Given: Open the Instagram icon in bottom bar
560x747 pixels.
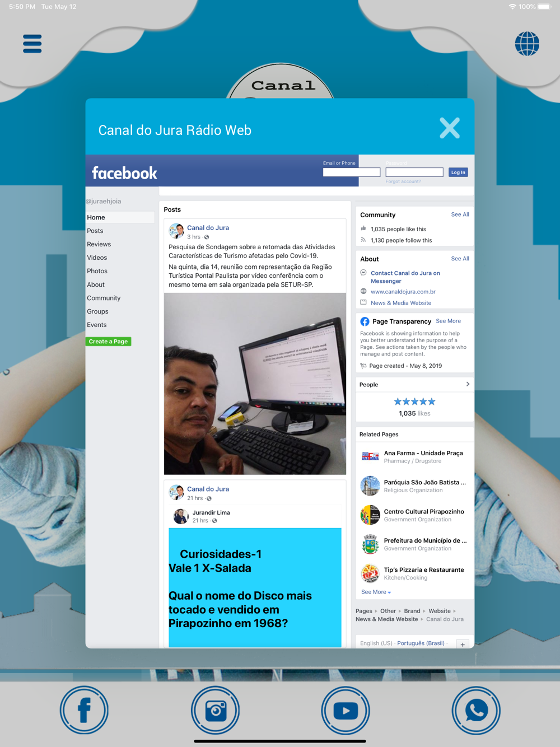Looking at the screenshot, I should (x=215, y=711).
